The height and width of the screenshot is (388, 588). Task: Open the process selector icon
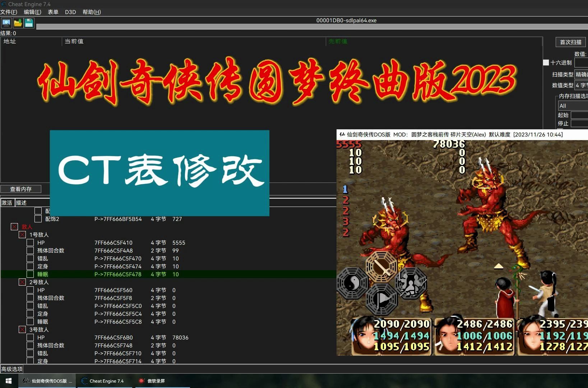pos(6,23)
